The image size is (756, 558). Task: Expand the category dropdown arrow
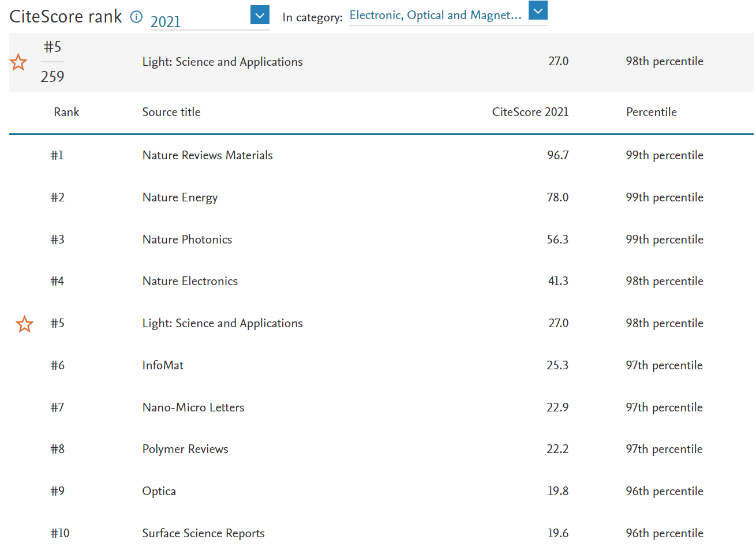(x=538, y=10)
